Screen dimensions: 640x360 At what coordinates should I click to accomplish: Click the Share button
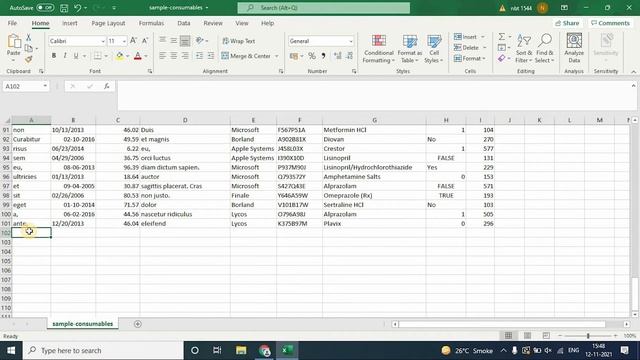[x=567, y=23]
